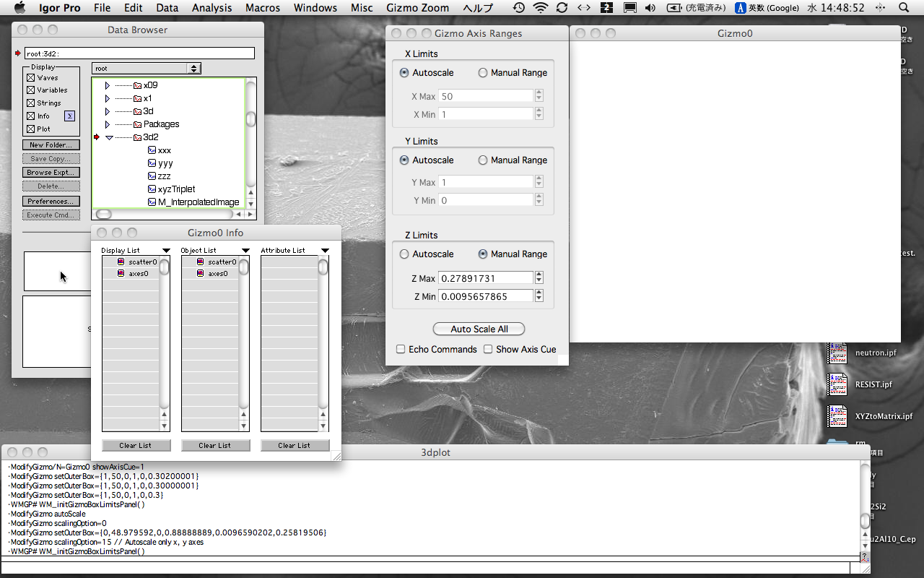Open the File menu
Image resolution: width=924 pixels, height=578 pixels.
click(103, 8)
